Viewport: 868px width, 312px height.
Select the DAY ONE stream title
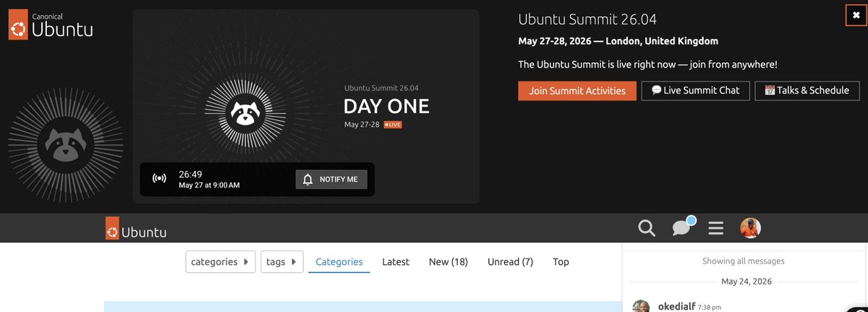click(386, 106)
